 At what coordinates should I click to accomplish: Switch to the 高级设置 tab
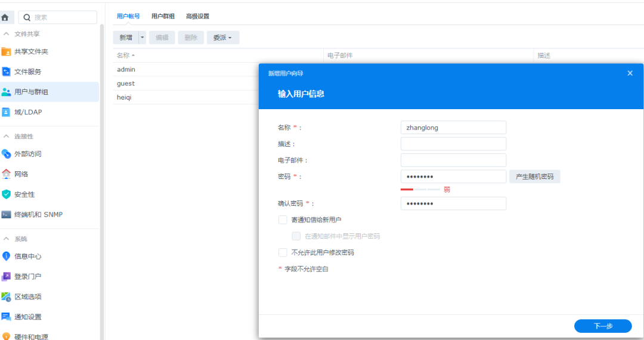[197, 16]
